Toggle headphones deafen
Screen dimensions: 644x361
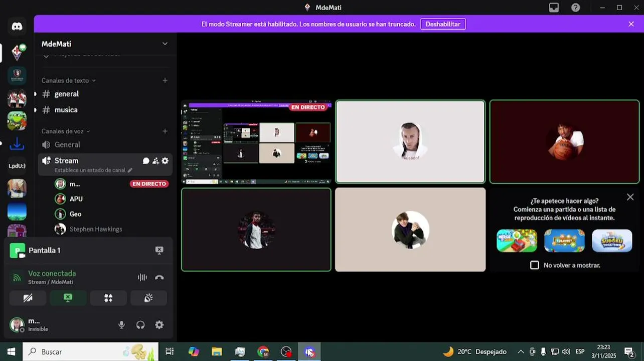click(140, 325)
